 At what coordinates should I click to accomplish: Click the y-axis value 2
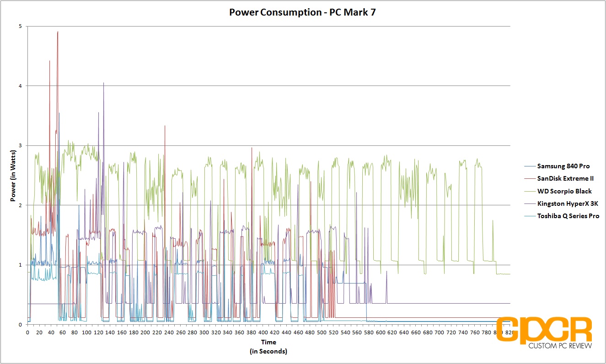pos(21,205)
